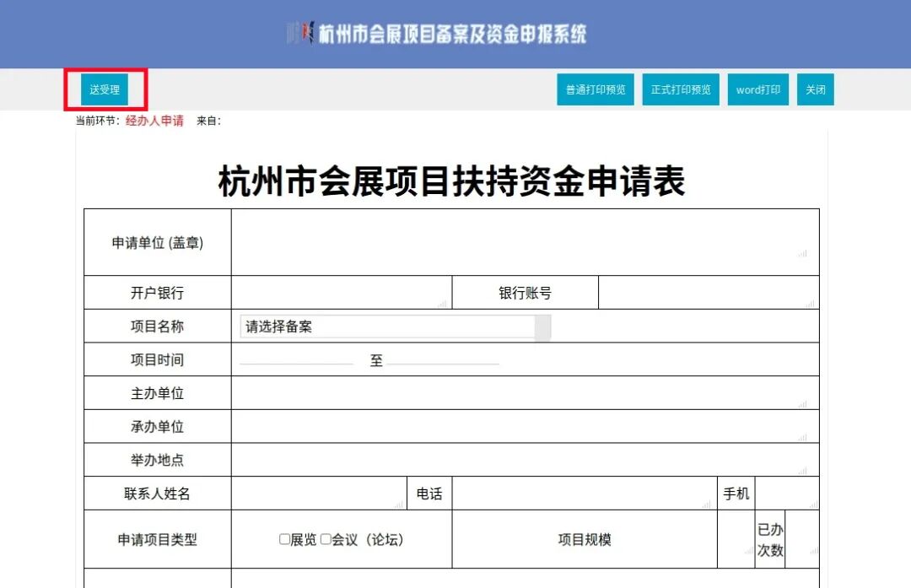This screenshot has width=911, height=588.
Task: Check the 会议（论坛） checkbox
Action: [325, 540]
